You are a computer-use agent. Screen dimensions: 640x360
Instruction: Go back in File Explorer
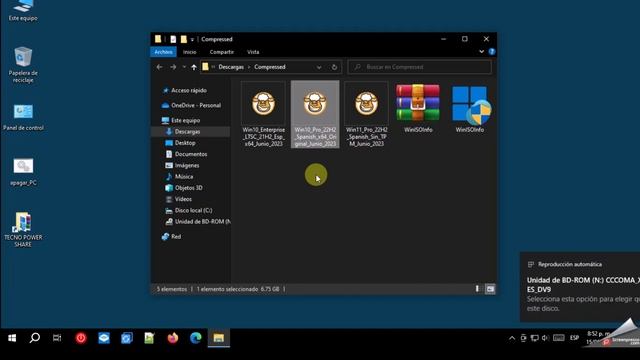[x=160, y=67]
